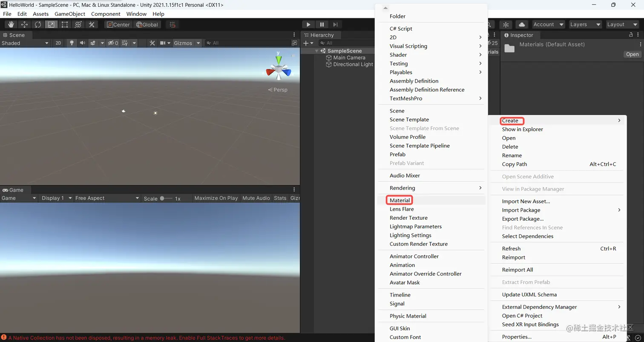The width and height of the screenshot is (644, 342).
Task: Toggle Stats in Game view
Action: [x=280, y=198]
